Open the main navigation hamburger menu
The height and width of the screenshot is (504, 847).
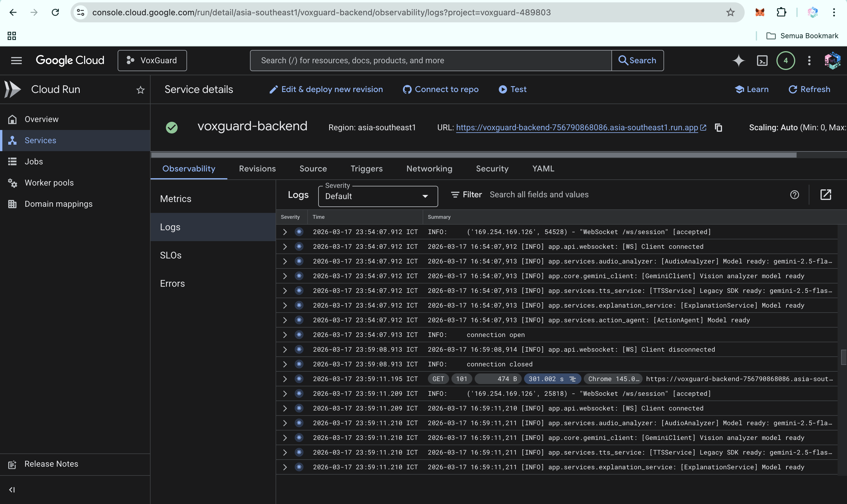click(x=16, y=61)
